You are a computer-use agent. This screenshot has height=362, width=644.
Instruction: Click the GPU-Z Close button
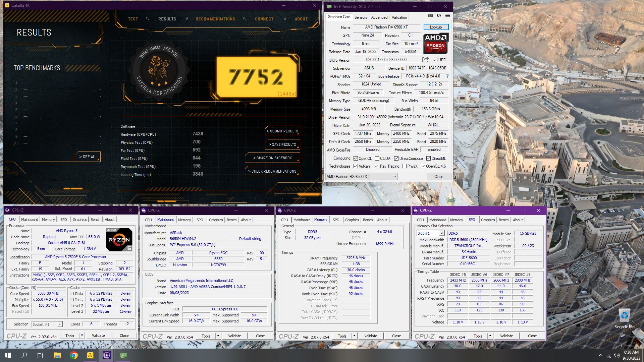(439, 176)
